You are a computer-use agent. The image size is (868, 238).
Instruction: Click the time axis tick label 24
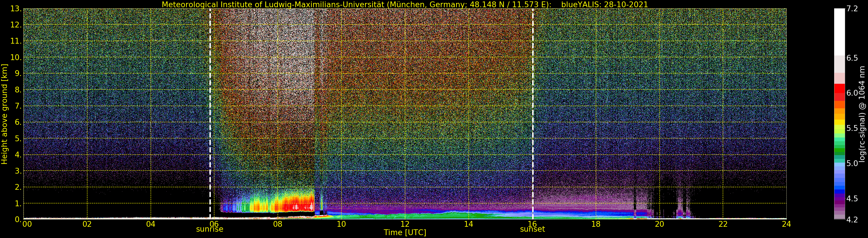(786, 224)
